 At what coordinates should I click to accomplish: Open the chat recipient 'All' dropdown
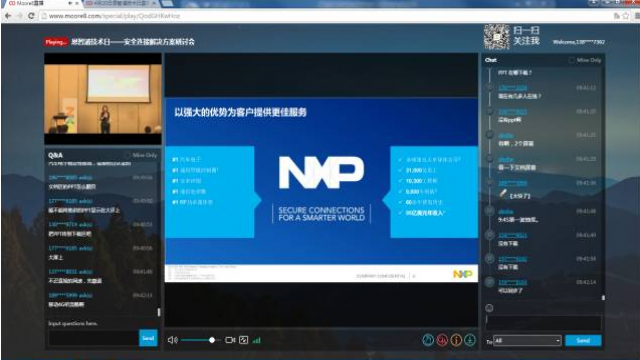(x=527, y=340)
